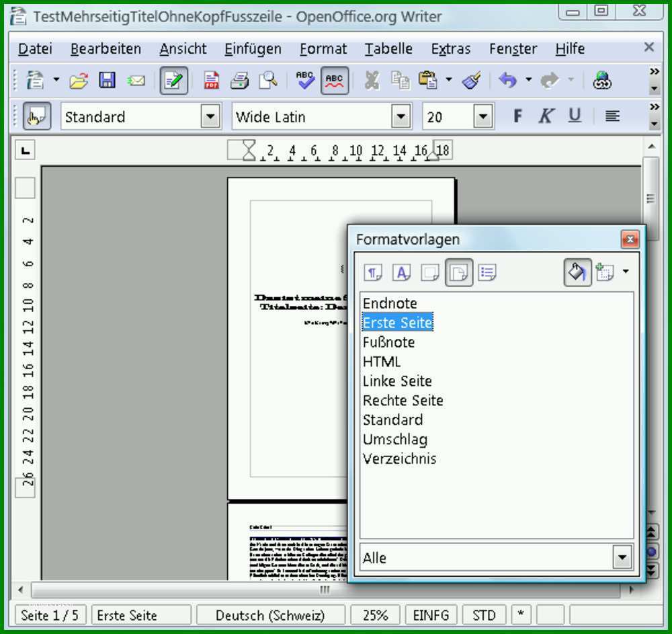Click the Undo arrow icon
The image size is (672, 634).
[508, 80]
